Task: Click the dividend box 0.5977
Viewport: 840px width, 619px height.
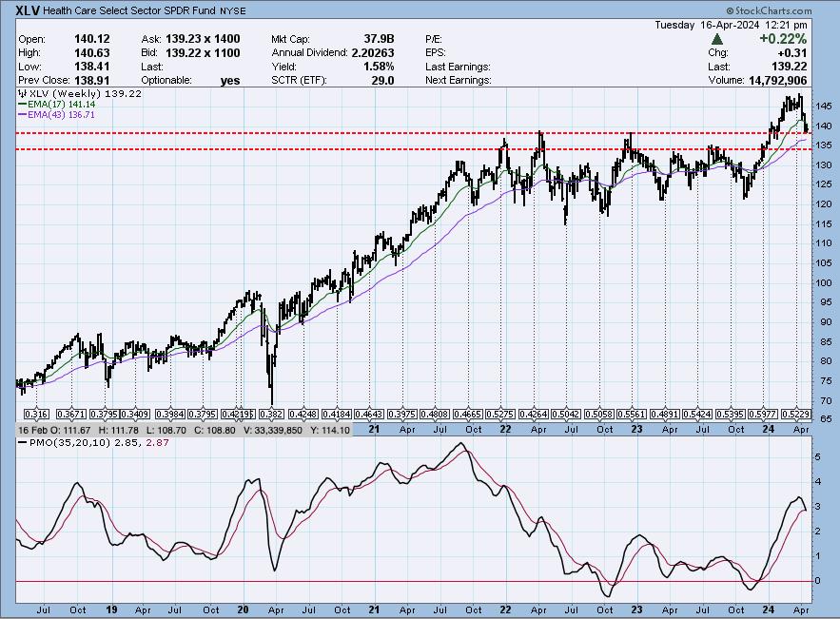Action: click(763, 414)
